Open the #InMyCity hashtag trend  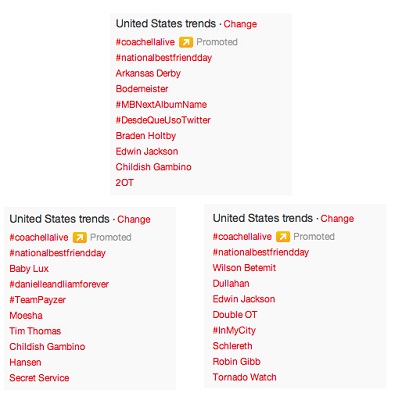coord(234,330)
